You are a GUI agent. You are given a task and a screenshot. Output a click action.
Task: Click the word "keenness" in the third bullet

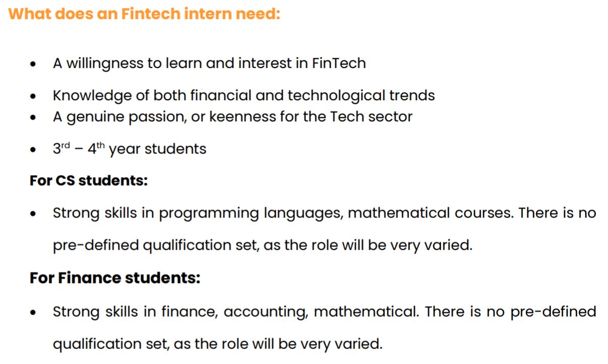[x=241, y=117]
